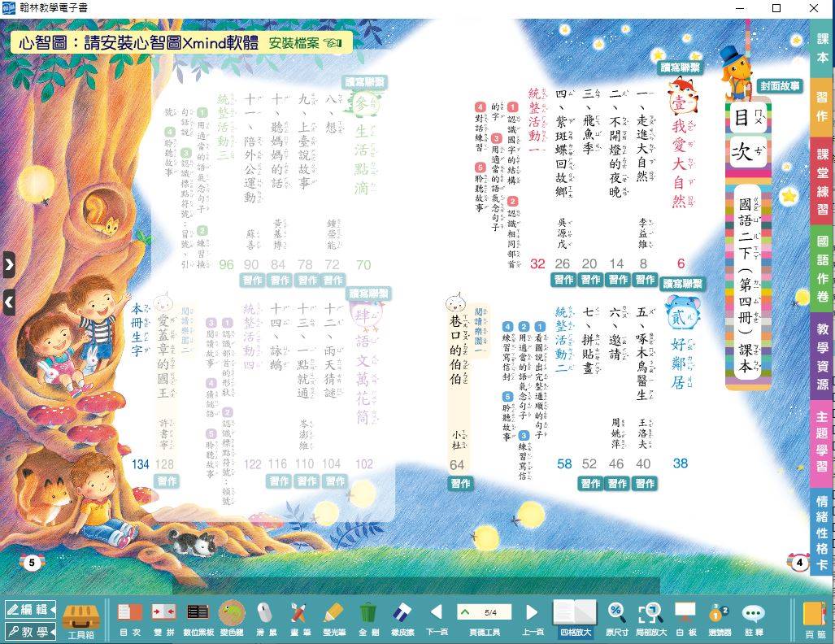Go to 上一頁 with the right arrow

[x=532, y=620]
